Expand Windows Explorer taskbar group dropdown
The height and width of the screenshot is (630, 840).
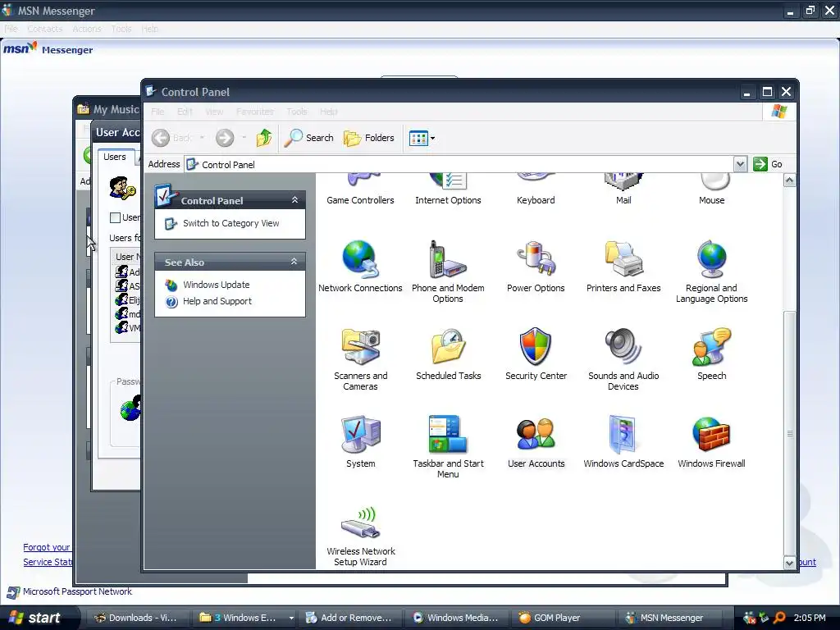pos(291,618)
